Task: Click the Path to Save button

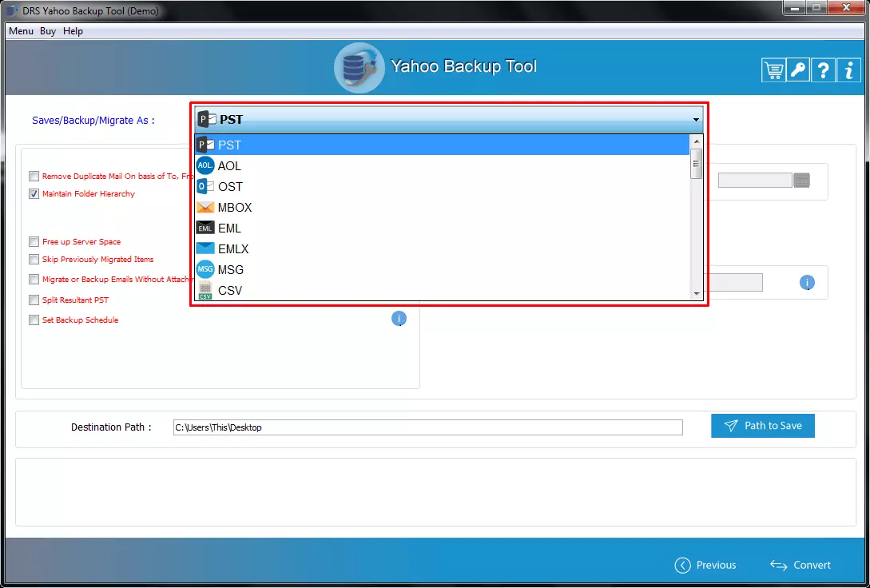Action: point(763,426)
